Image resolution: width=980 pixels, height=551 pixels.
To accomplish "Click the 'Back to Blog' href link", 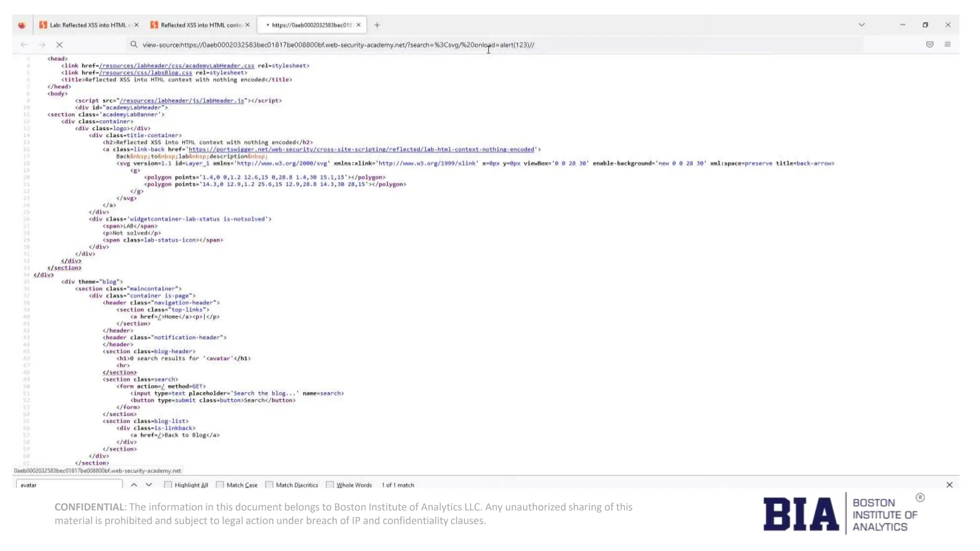I will point(159,435).
